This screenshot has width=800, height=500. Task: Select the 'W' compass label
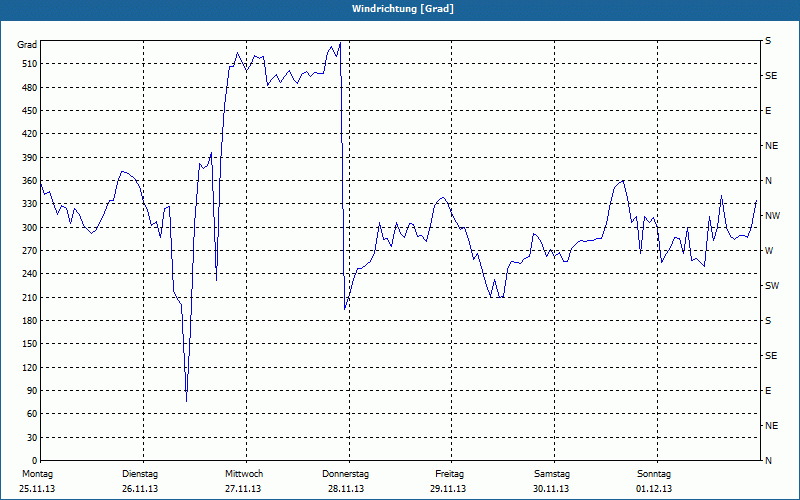tap(769, 251)
